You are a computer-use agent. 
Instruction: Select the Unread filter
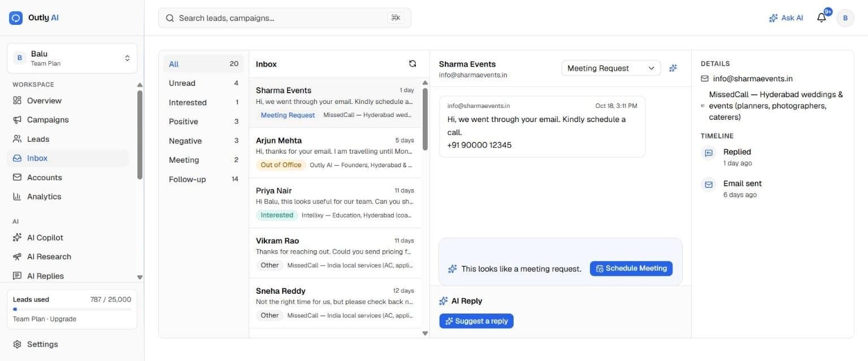coord(203,83)
